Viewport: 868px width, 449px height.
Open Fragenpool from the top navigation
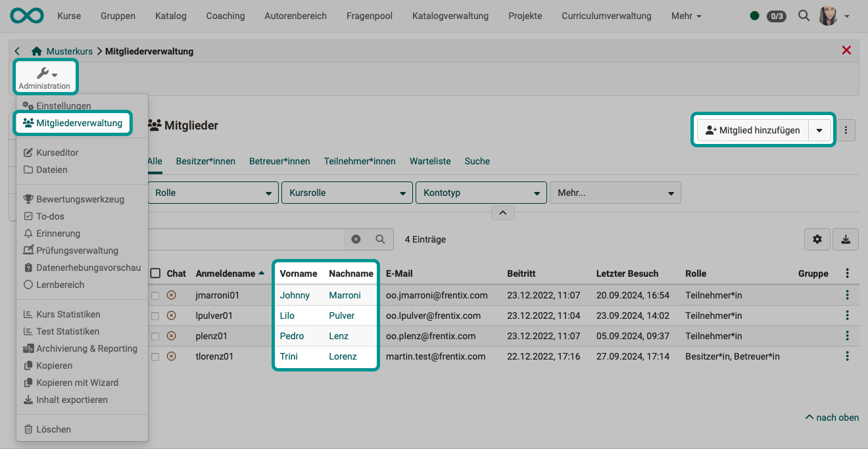point(369,16)
